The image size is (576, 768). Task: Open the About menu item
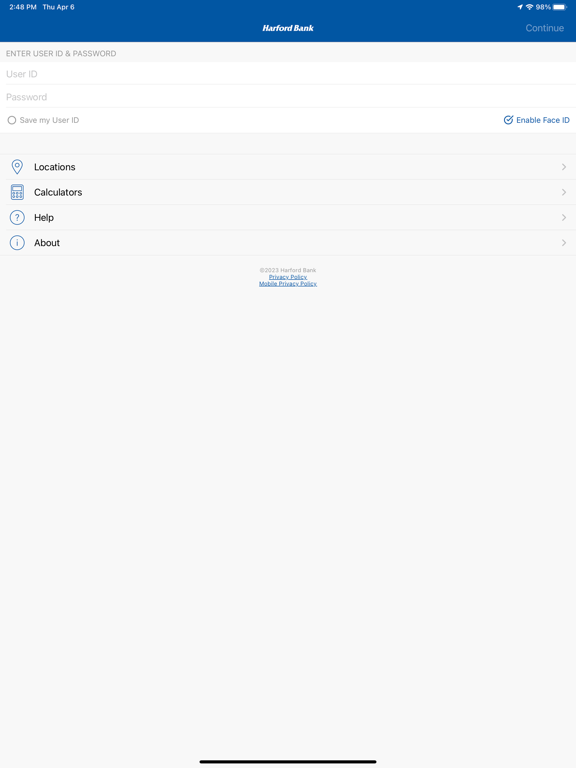[x=288, y=242]
